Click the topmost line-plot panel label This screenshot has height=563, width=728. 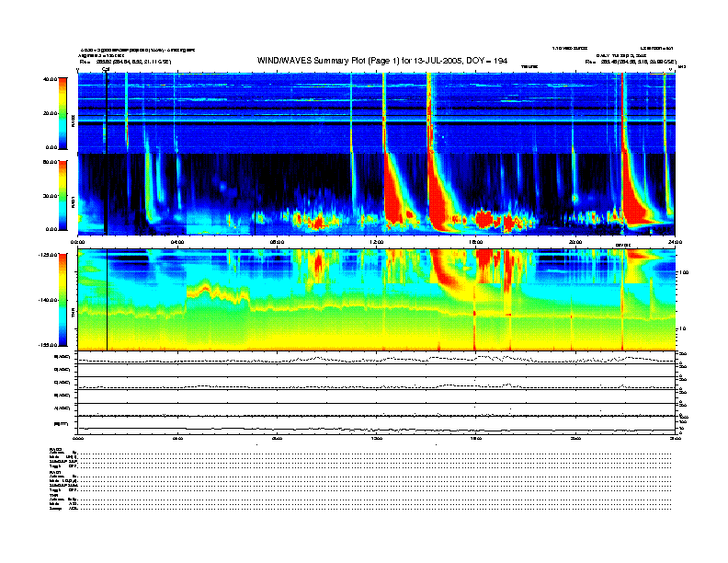coord(63,357)
